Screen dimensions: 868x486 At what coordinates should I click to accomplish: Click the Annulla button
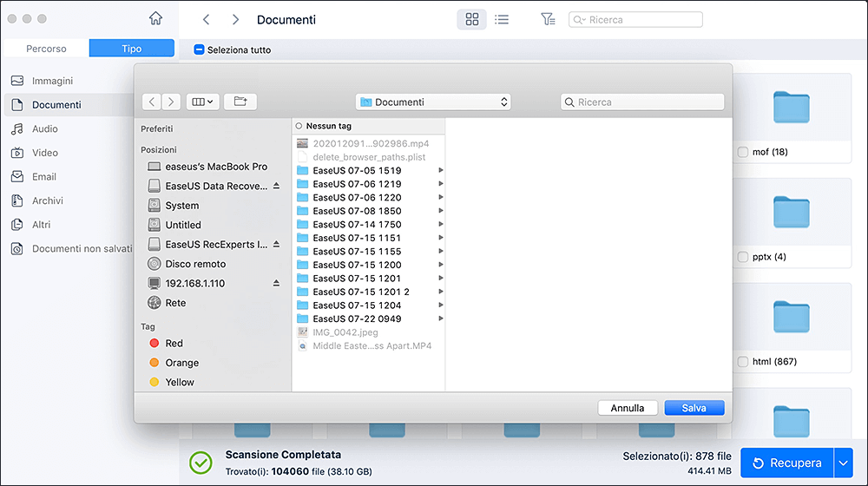[628, 408]
